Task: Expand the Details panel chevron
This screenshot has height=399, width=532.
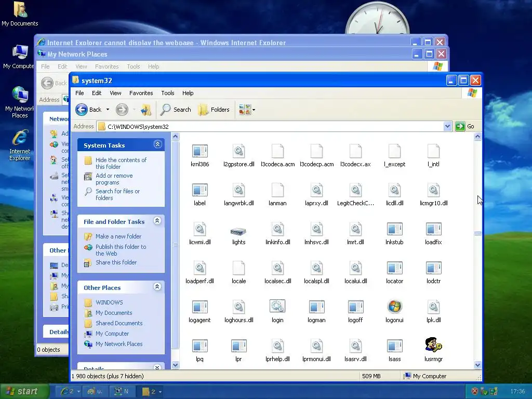Action: click(157, 367)
